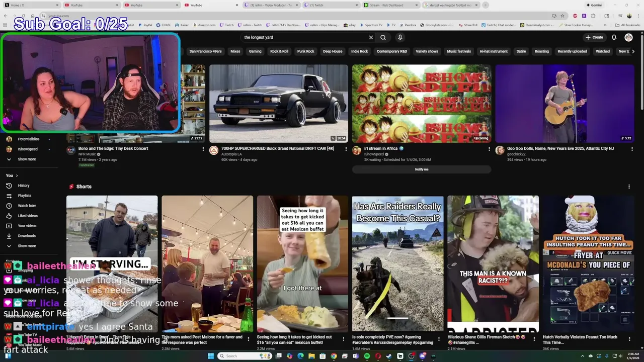Open Chrome three-dot menu
The image size is (644, 362).
637,16
